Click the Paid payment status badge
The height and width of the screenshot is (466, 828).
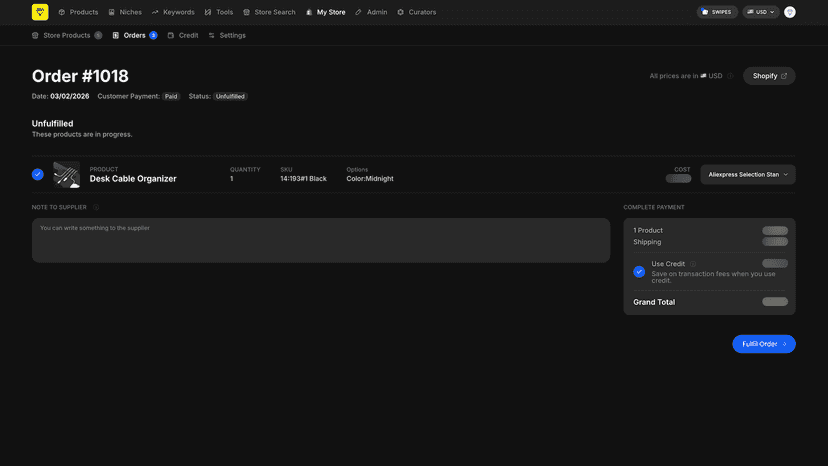tap(171, 97)
